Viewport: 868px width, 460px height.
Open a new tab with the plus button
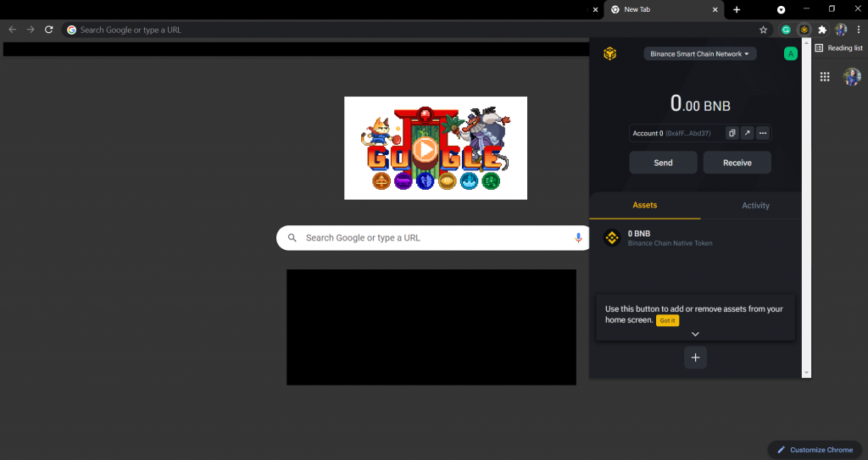tap(737, 9)
